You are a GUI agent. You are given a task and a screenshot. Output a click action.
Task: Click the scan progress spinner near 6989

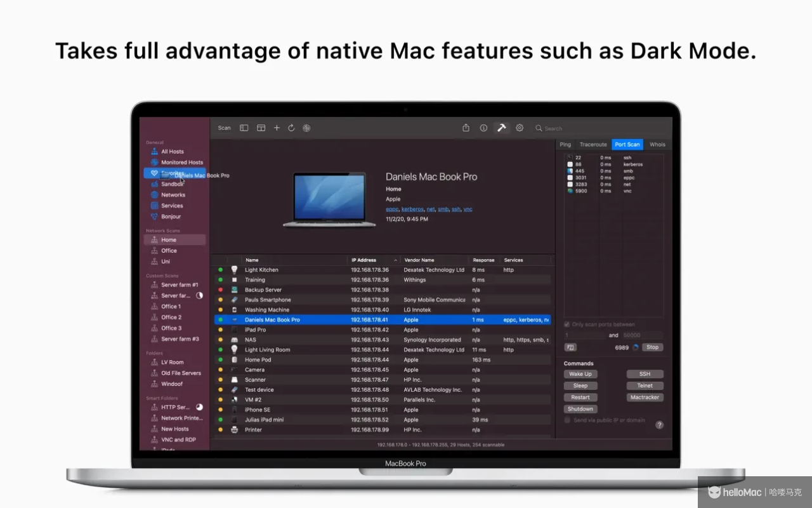click(x=635, y=347)
